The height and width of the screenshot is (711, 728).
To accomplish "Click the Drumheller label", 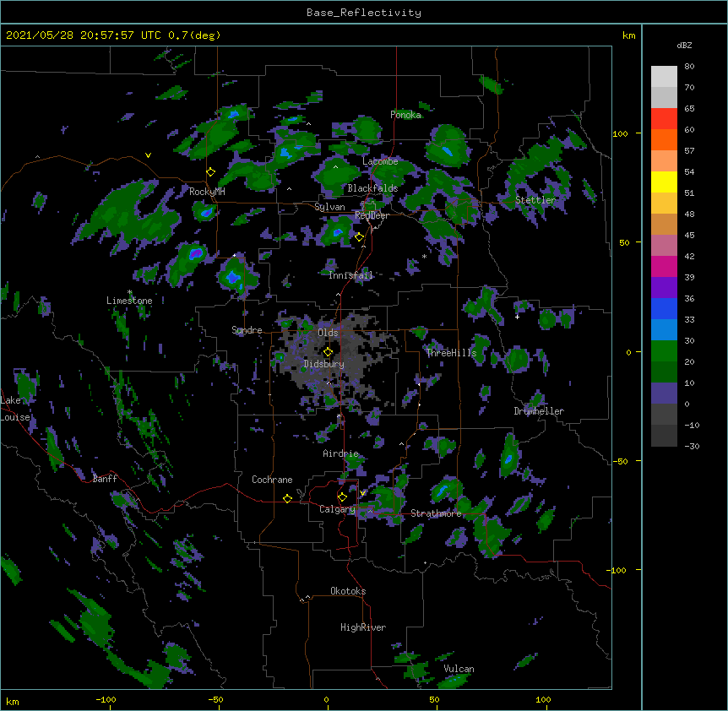I will pyautogui.click(x=539, y=411).
